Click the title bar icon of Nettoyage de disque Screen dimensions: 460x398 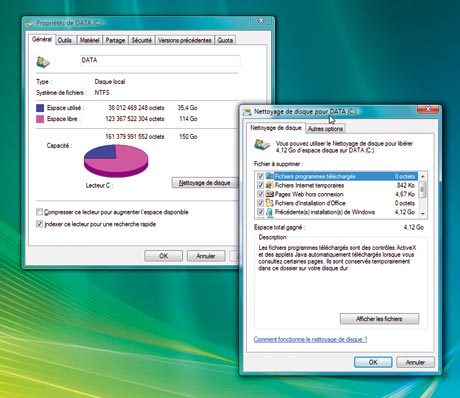tap(247, 112)
